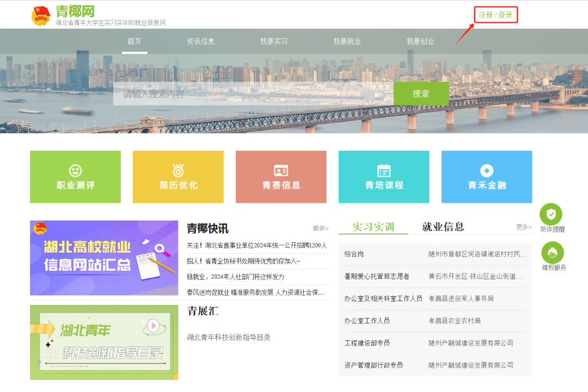Click employer 随州市曾都区何店镇谢店村村民
Image resolution: width=588 pixels, height=392 pixels.
pos(477,254)
